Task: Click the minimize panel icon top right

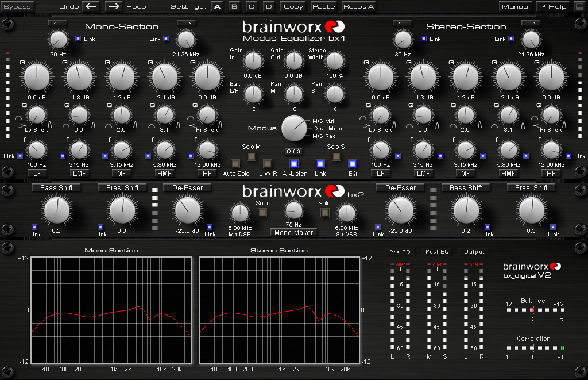Action: (579, 7)
